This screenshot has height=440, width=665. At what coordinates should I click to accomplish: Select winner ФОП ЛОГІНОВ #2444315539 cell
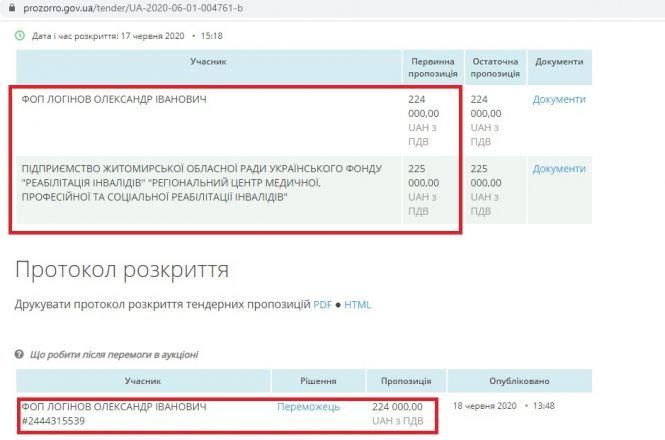click(114, 414)
